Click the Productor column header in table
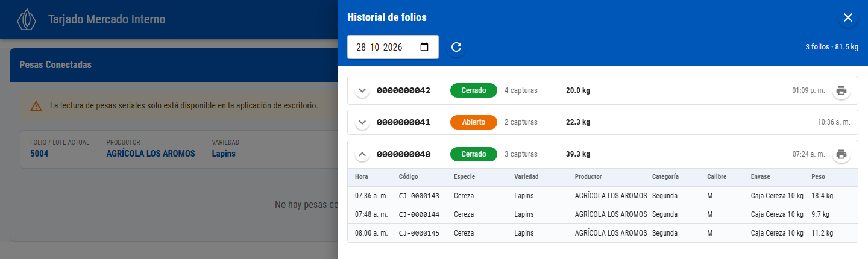 tap(588, 177)
